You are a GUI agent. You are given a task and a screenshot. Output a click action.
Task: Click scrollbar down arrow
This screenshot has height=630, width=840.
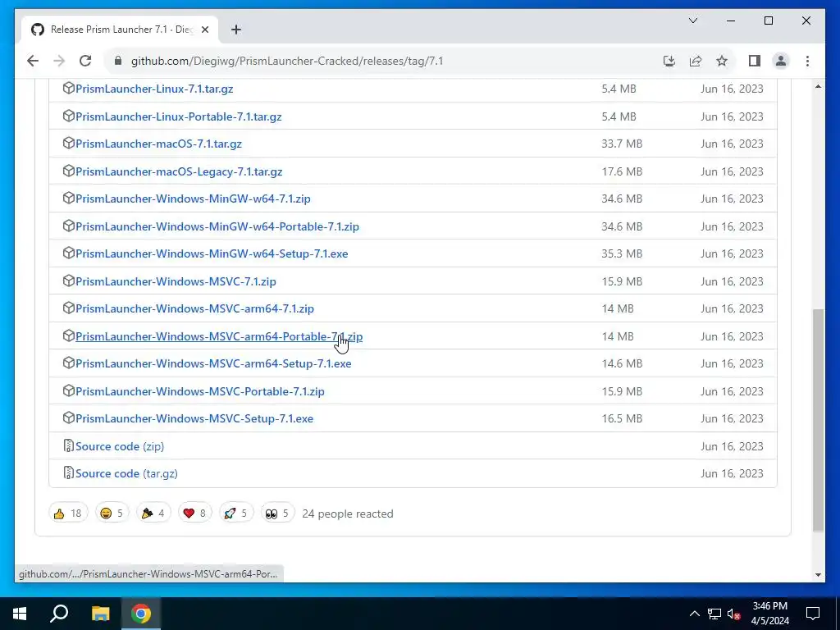[818, 575]
